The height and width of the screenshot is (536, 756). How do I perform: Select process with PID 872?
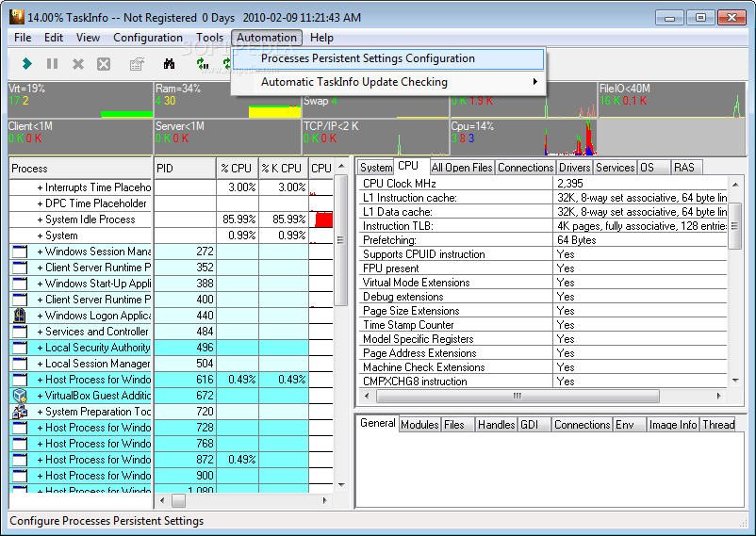[x=172, y=460]
